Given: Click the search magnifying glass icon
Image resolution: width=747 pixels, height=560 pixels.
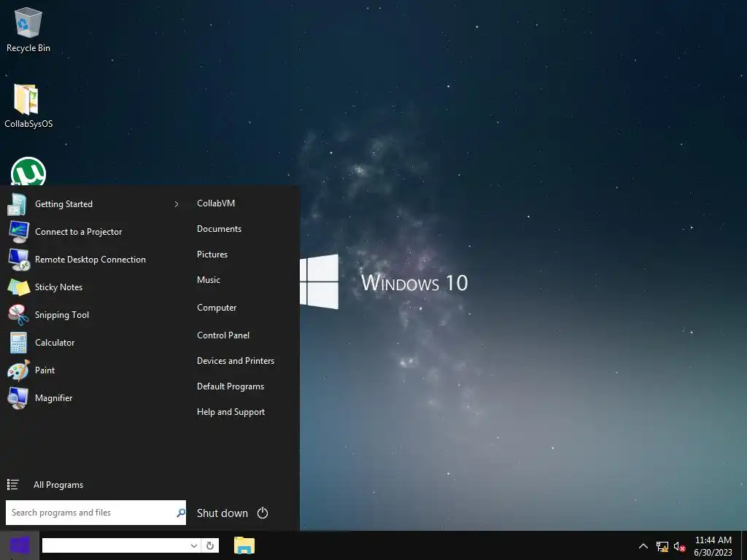Looking at the screenshot, I should 181,513.
